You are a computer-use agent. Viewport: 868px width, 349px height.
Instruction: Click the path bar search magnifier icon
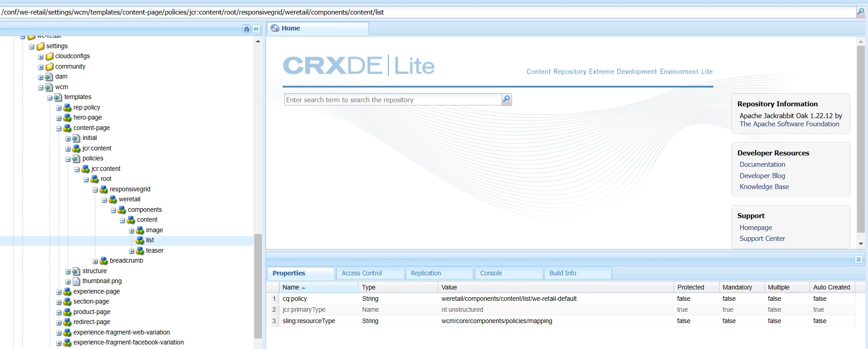click(860, 12)
